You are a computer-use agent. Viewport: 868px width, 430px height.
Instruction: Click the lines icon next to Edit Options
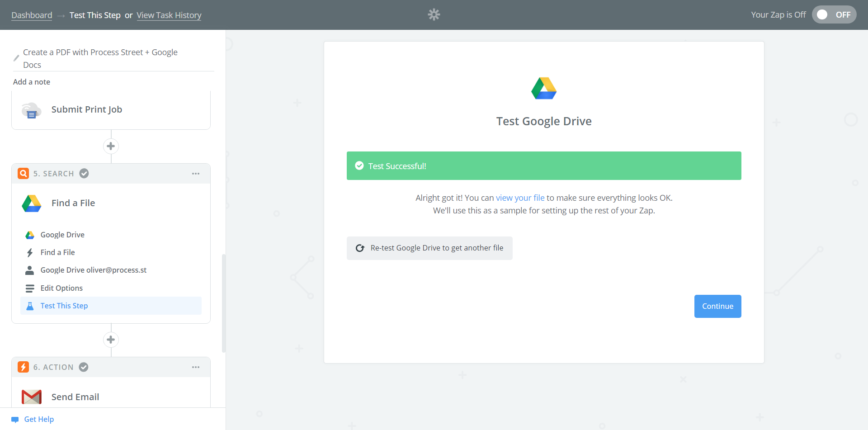(30, 288)
